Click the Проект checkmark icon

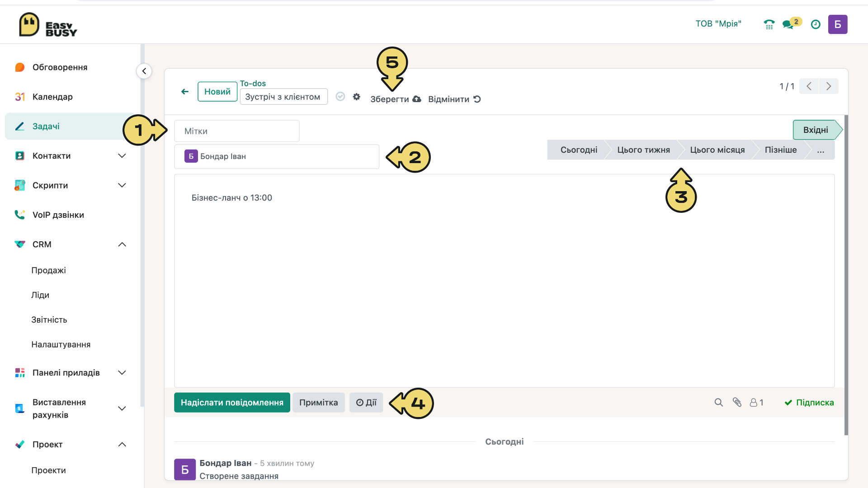19,445
